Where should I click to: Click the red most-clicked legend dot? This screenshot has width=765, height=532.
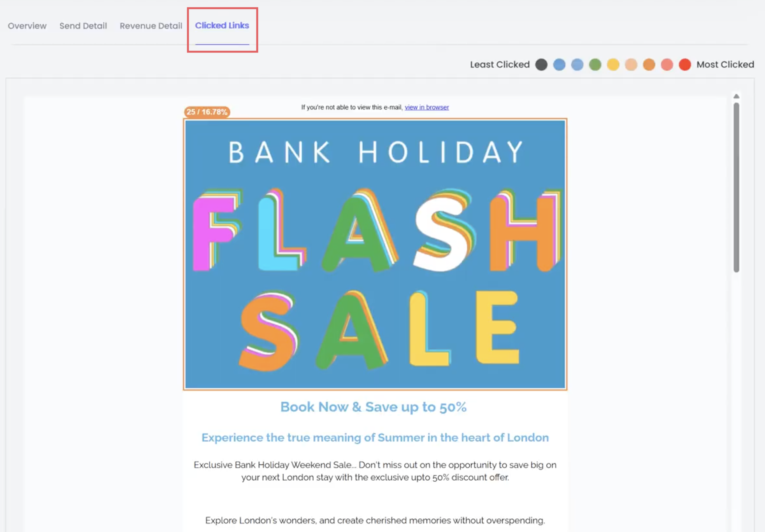click(x=685, y=65)
